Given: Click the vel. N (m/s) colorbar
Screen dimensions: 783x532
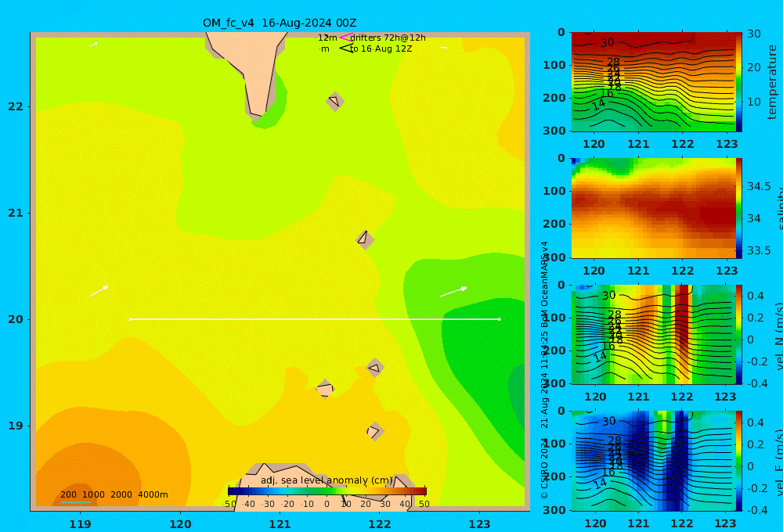Looking at the screenshot, I should click(739, 334).
